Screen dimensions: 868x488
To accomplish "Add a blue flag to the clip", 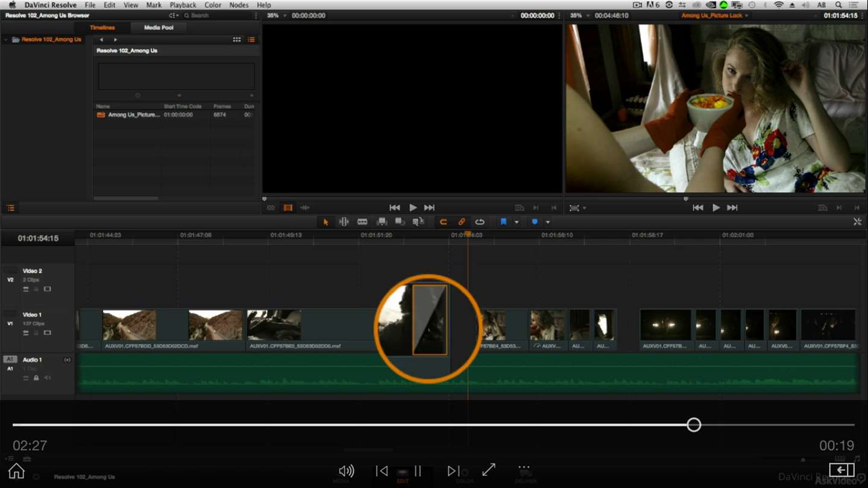I will point(503,222).
